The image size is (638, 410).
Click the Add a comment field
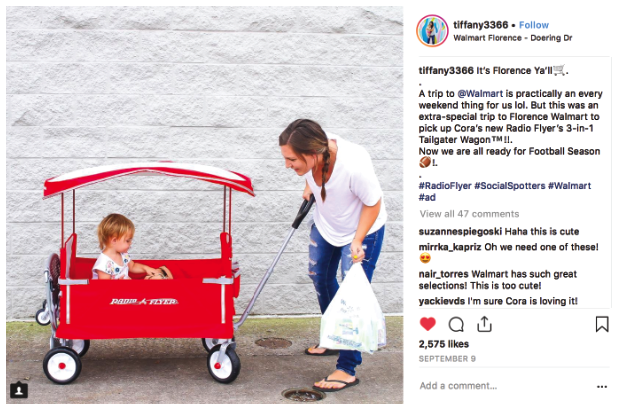pyautogui.click(x=505, y=386)
